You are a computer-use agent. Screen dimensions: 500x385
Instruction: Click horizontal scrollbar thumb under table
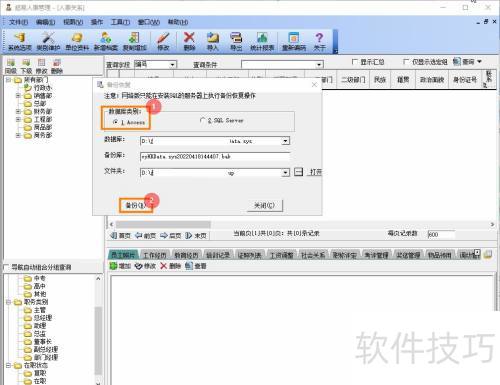[x=163, y=224]
